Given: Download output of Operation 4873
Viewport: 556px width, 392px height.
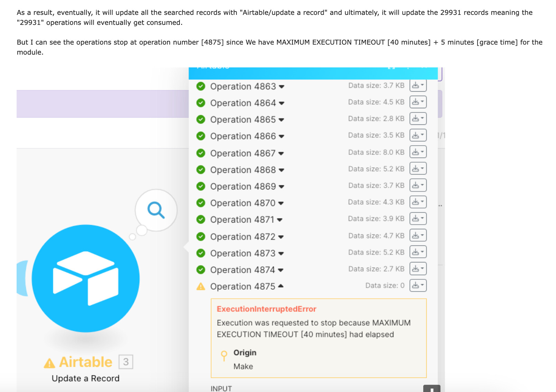Looking at the screenshot, I should tap(418, 252).
